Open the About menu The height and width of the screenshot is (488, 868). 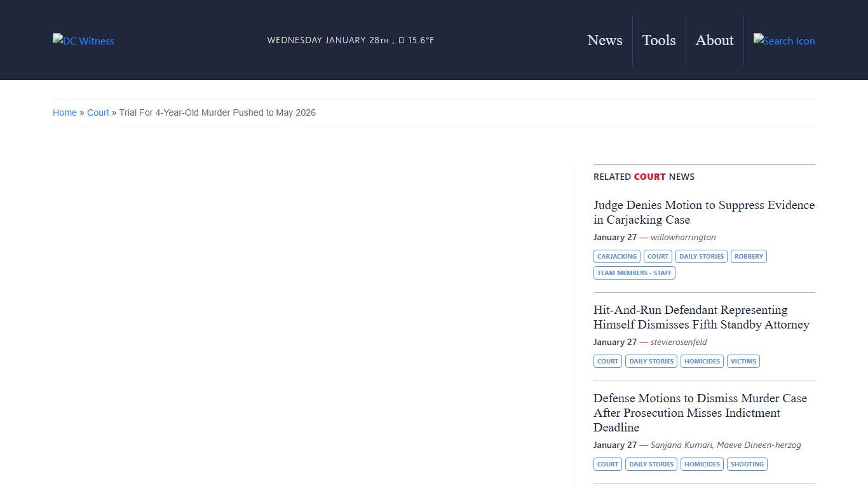[x=714, y=40]
